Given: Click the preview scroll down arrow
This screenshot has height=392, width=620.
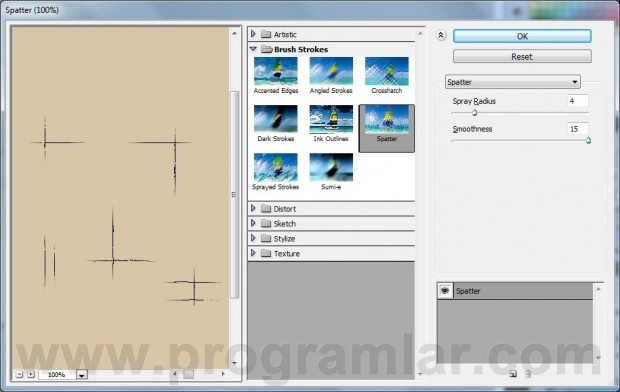Looking at the screenshot, I should tap(234, 363).
